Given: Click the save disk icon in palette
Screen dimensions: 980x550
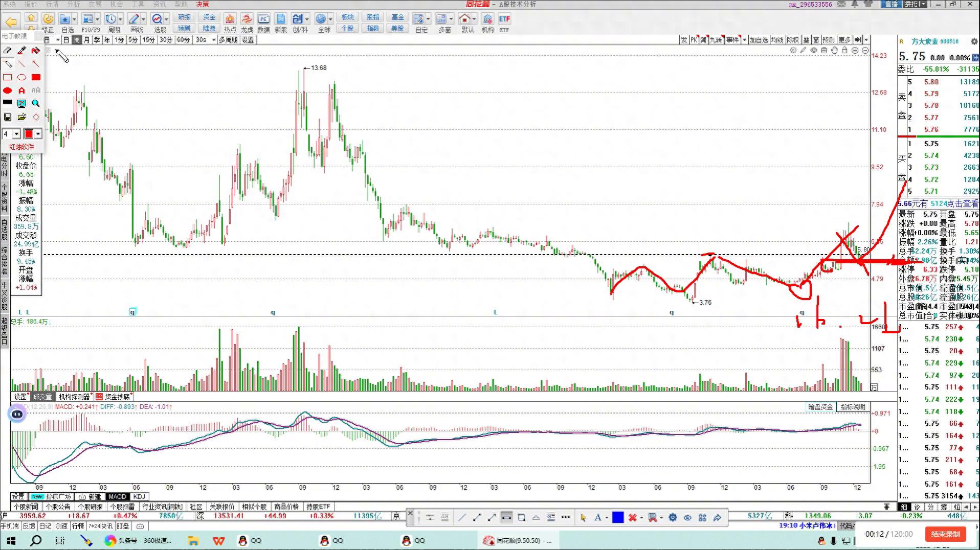Looking at the screenshot, I should [x=7, y=117].
